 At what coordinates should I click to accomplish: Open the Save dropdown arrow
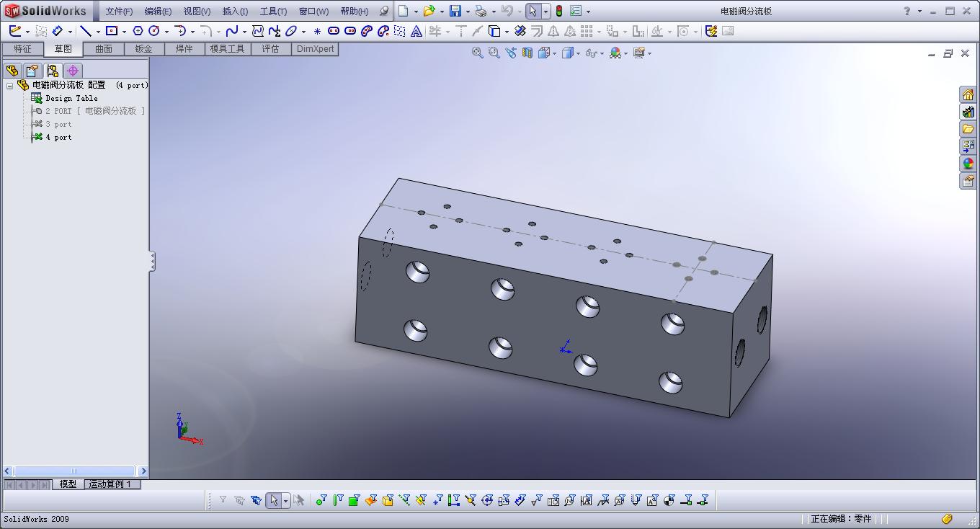[x=468, y=12]
